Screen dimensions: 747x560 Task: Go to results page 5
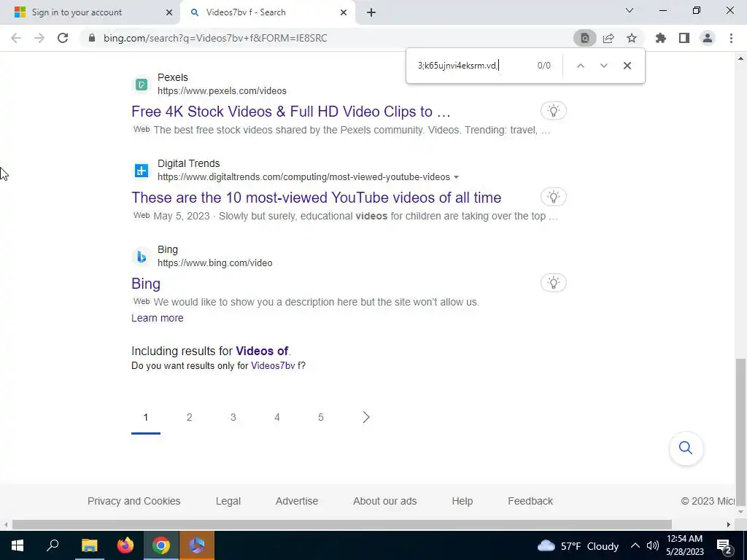(321, 418)
